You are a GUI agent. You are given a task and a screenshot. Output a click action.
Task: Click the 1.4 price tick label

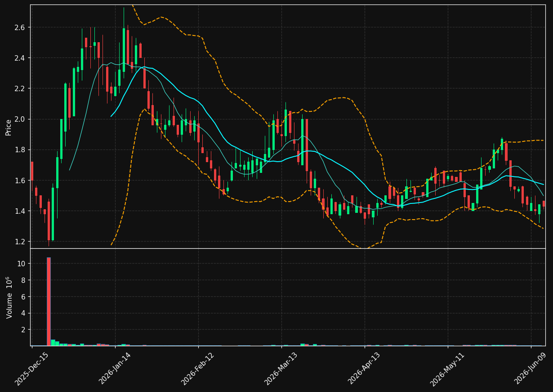coord(20,211)
